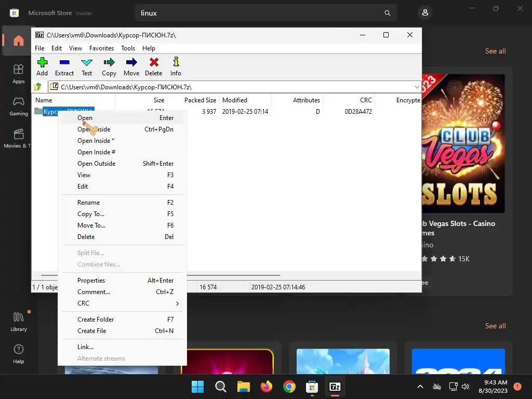Open the Windows Start menu
The height and width of the screenshot is (399, 532).
point(197,387)
